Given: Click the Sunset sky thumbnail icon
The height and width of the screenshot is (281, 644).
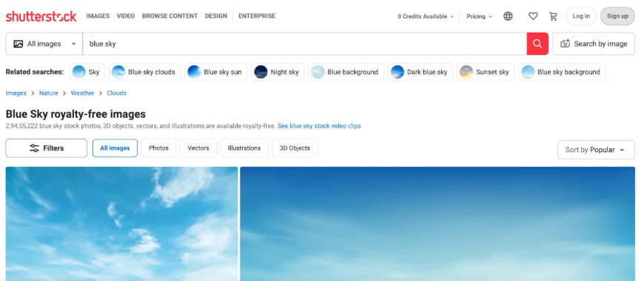Looking at the screenshot, I should tap(466, 72).
